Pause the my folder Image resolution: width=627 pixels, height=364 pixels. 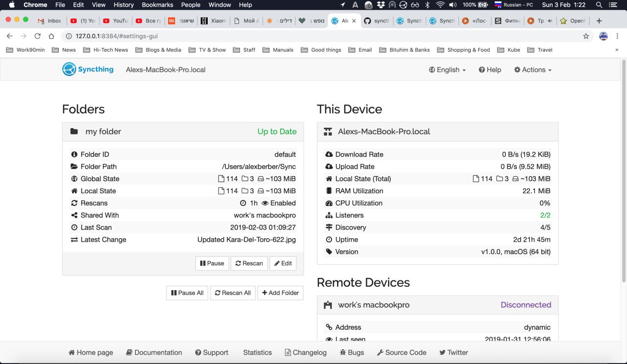click(x=212, y=263)
